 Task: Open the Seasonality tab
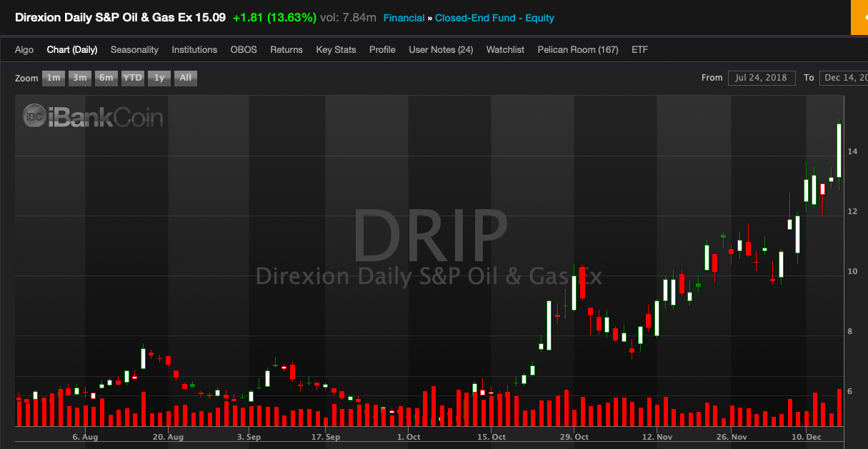[x=134, y=50]
